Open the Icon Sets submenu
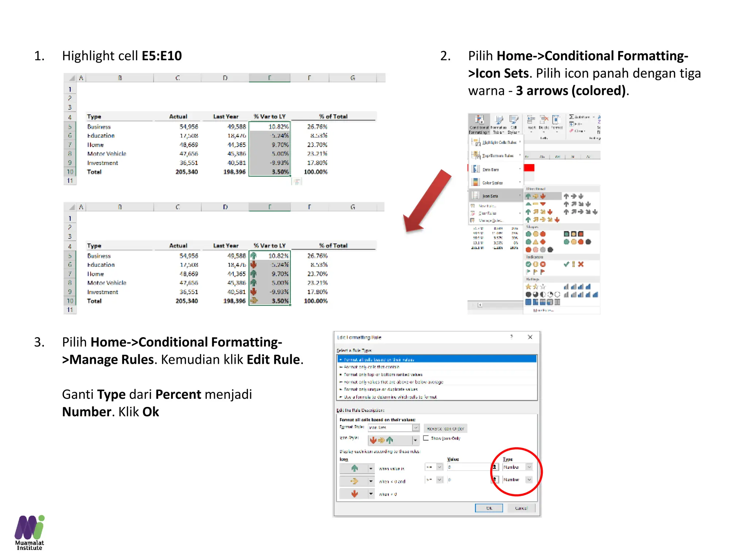 tap(496, 196)
